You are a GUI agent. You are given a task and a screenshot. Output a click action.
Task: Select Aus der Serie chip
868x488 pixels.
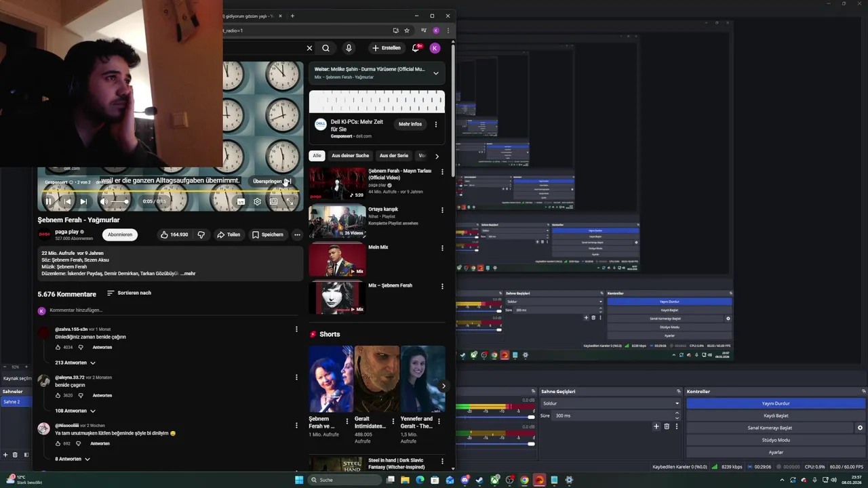[x=394, y=155]
